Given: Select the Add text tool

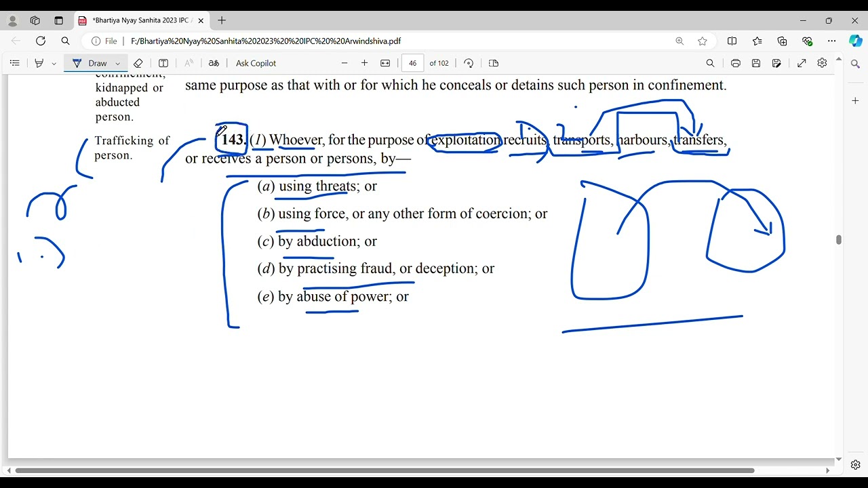Looking at the screenshot, I should coord(163,63).
